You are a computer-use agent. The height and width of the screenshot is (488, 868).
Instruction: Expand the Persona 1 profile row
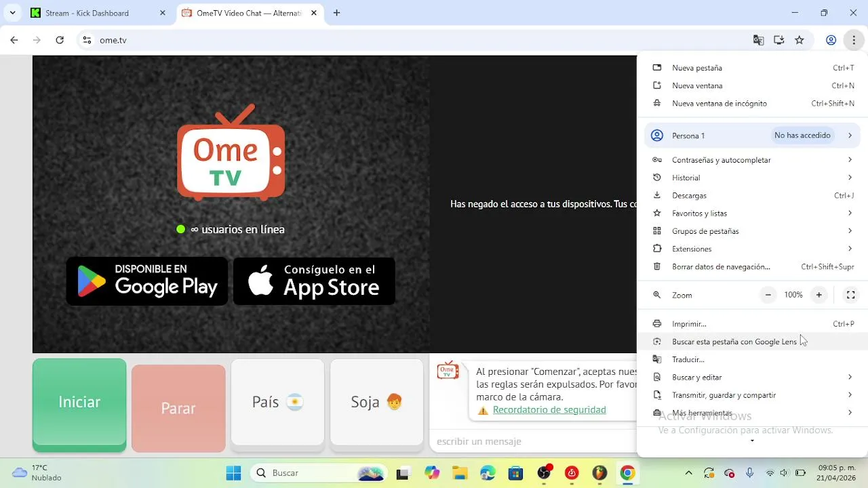coord(753,136)
